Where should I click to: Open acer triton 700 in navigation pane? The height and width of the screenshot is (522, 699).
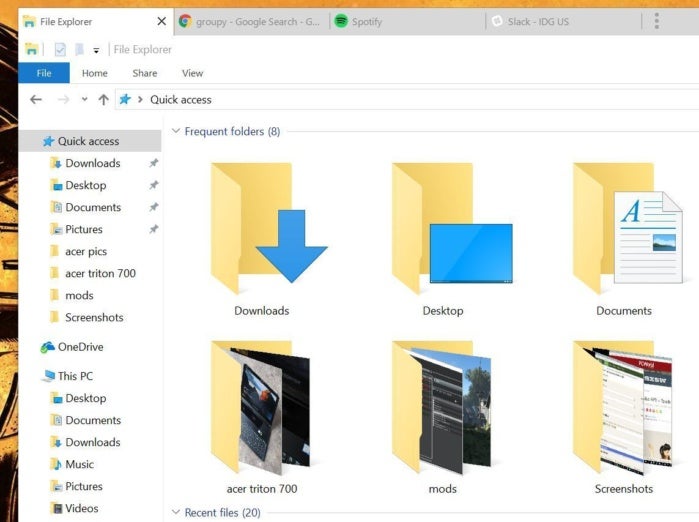click(x=100, y=273)
